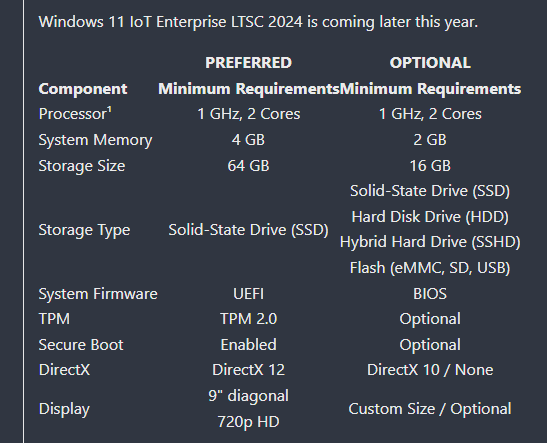
Task: Click the BIOS optional firmware cell
Action: pos(430,294)
